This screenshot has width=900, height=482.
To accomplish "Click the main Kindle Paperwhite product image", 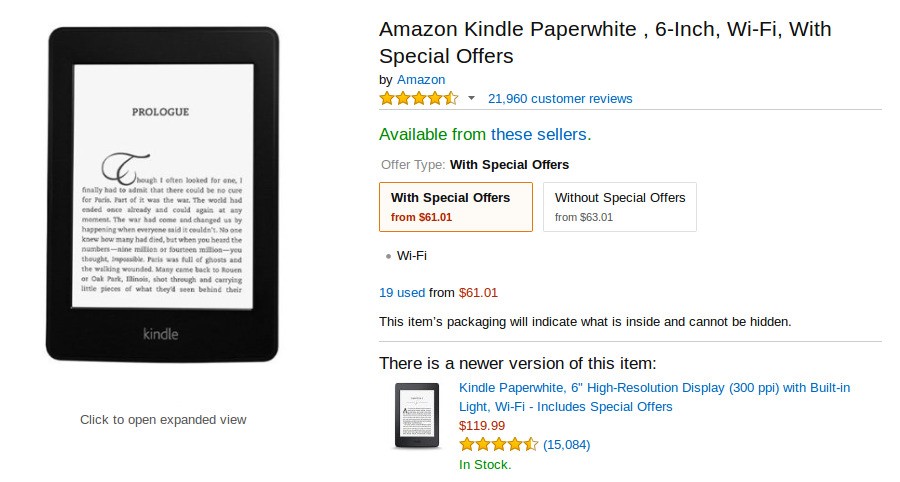I will point(162,194).
